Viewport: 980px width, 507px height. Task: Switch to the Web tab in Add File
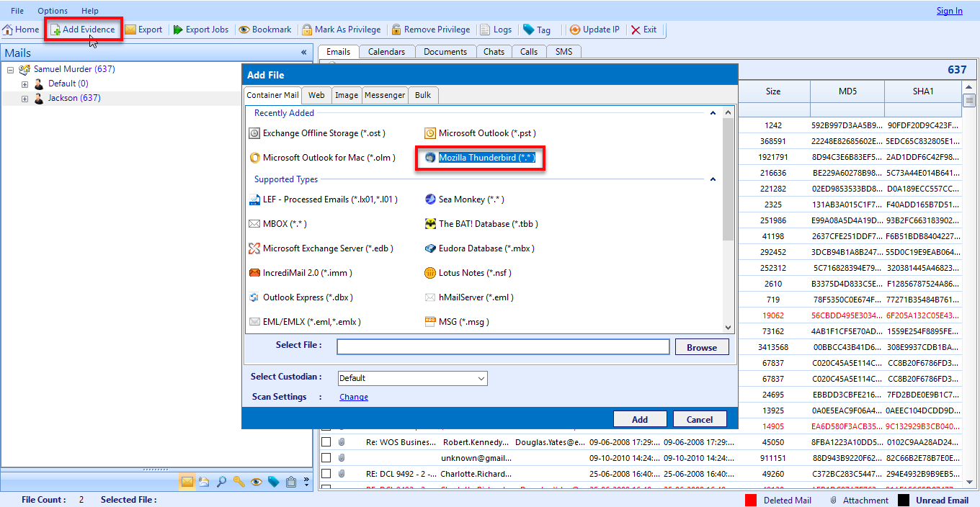click(x=316, y=95)
